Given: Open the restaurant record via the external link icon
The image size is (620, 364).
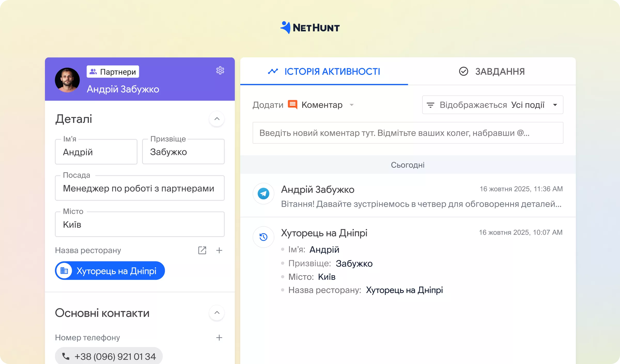Looking at the screenshot, I should click(x=202, y=250).
